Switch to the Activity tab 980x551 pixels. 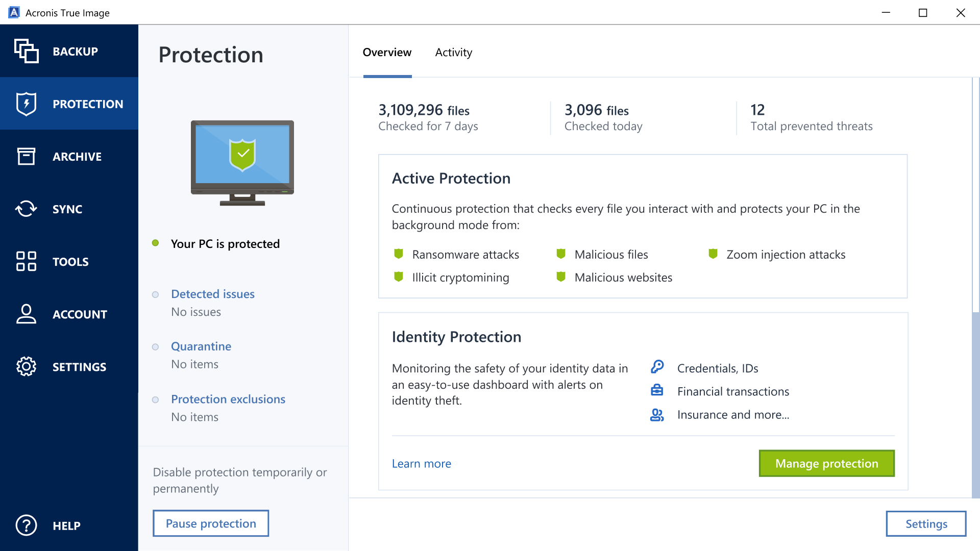[x=453, y=53]
